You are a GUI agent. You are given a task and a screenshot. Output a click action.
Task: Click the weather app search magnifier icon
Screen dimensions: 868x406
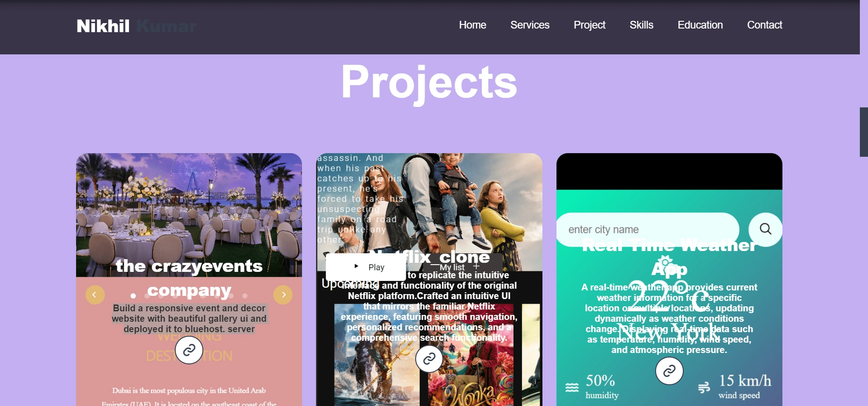(766, 229)
